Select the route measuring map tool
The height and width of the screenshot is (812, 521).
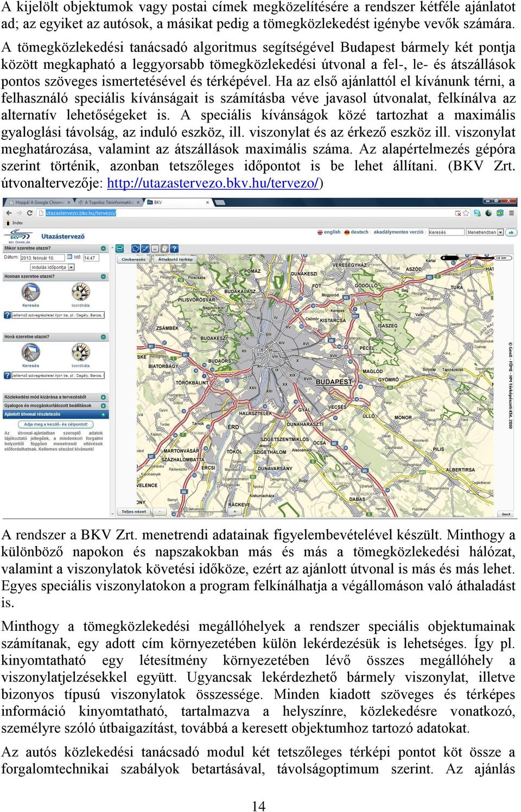pos(145,248)
